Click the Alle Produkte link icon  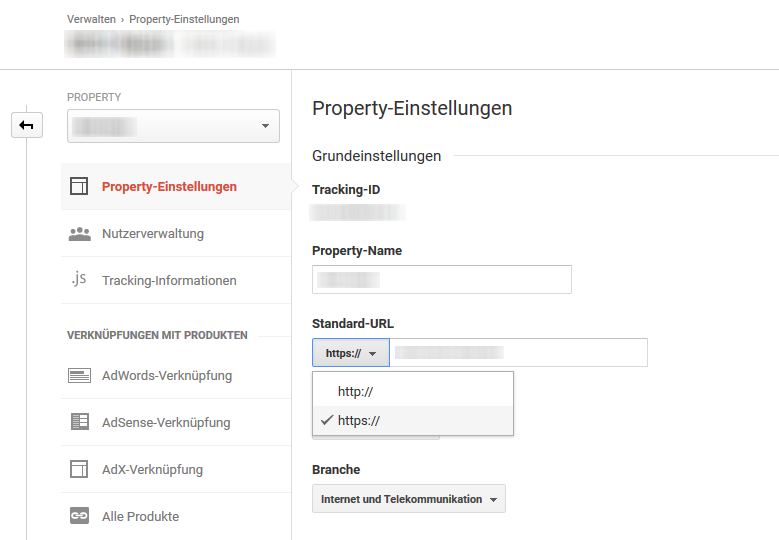coord(79,516)
